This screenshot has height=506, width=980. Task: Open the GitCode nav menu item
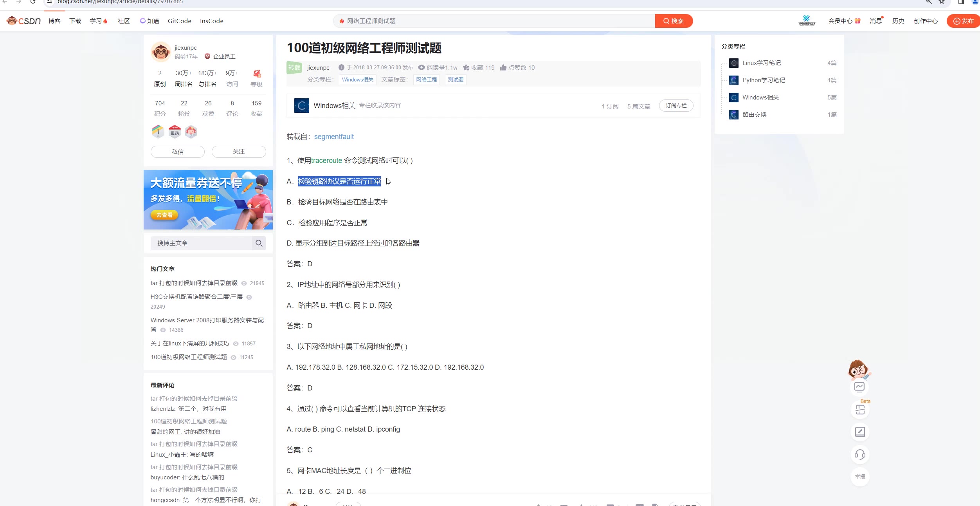click(179, 21)
